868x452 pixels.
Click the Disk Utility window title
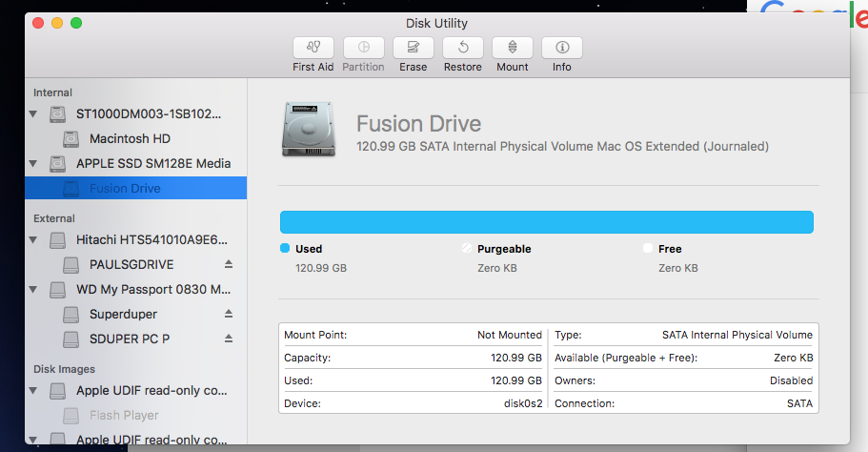pyautogui.click(x=436, y=23)
